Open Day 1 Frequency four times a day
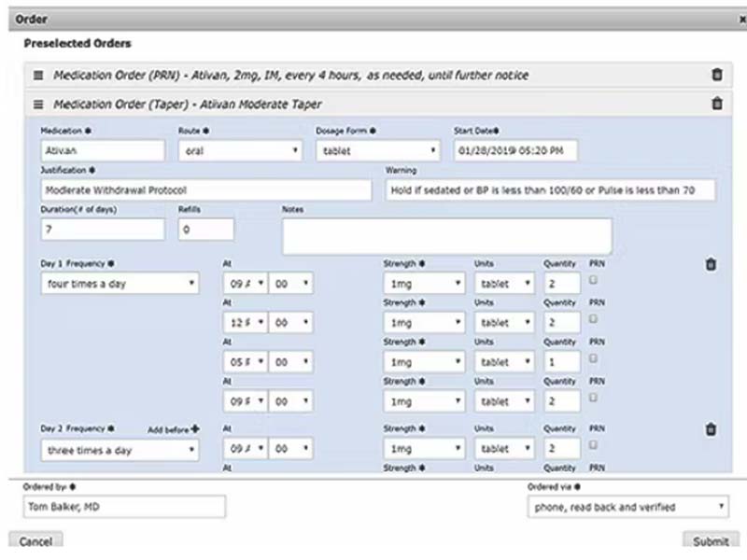The height and width of the screenshot is (560, 747). pos(120,284)
